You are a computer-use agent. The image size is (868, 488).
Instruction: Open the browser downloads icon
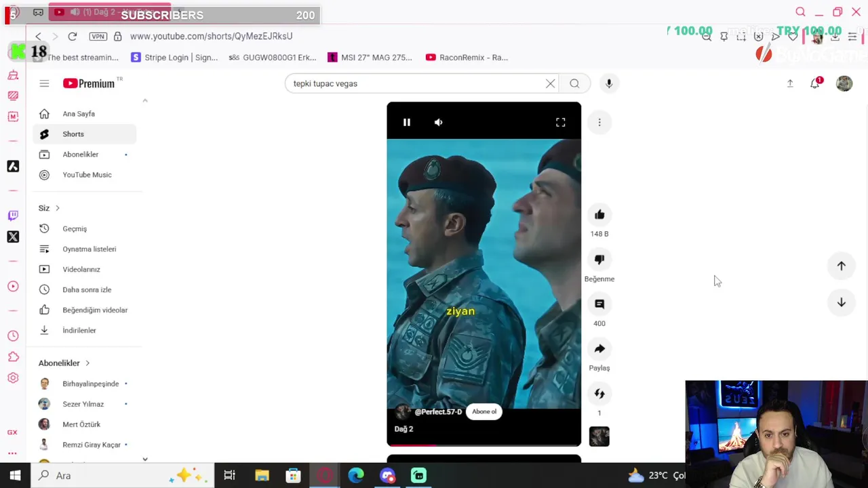pos(835,37)
